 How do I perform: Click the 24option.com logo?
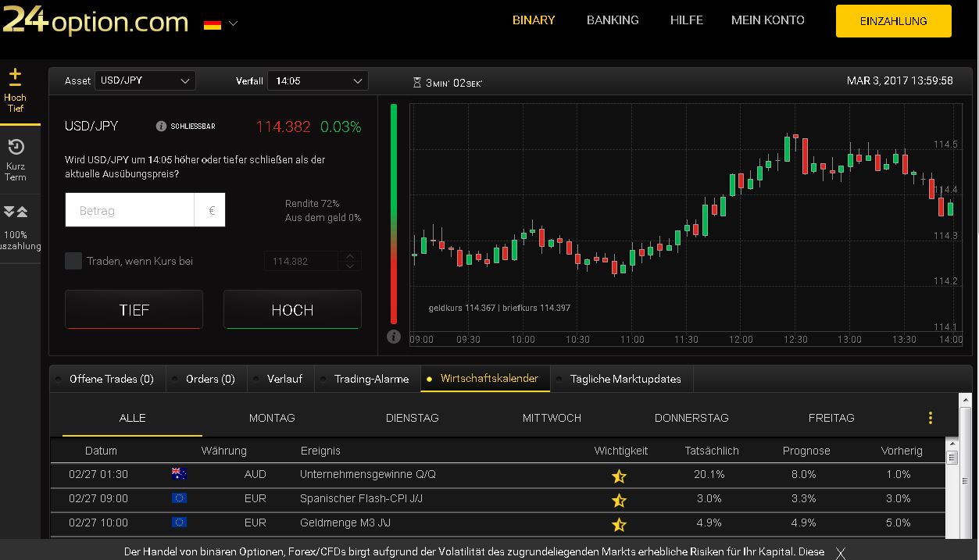tap(95, 20)
